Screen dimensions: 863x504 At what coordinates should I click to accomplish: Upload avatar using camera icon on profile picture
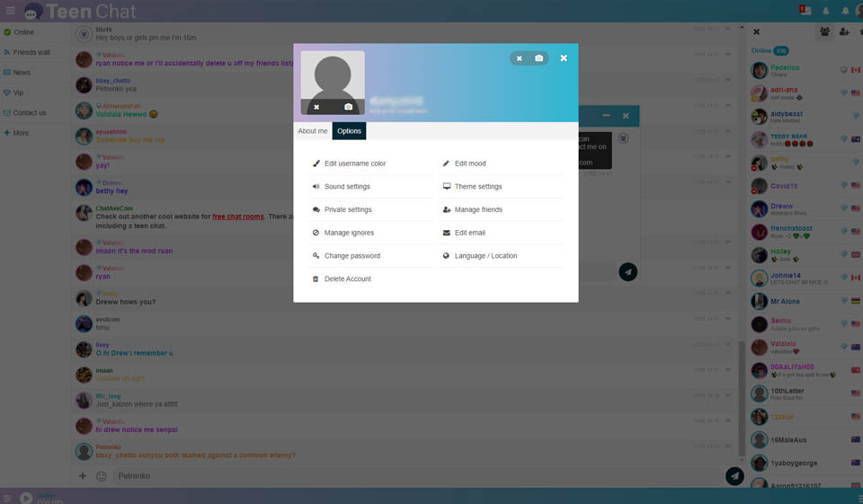coord(349,107)
